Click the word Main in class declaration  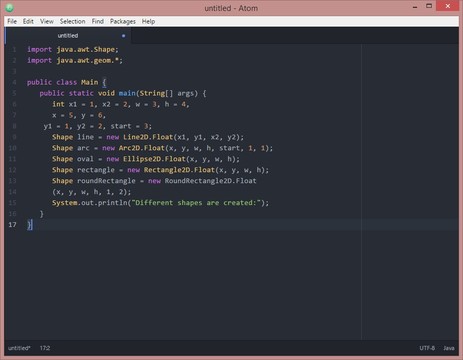tap(89, 82)
